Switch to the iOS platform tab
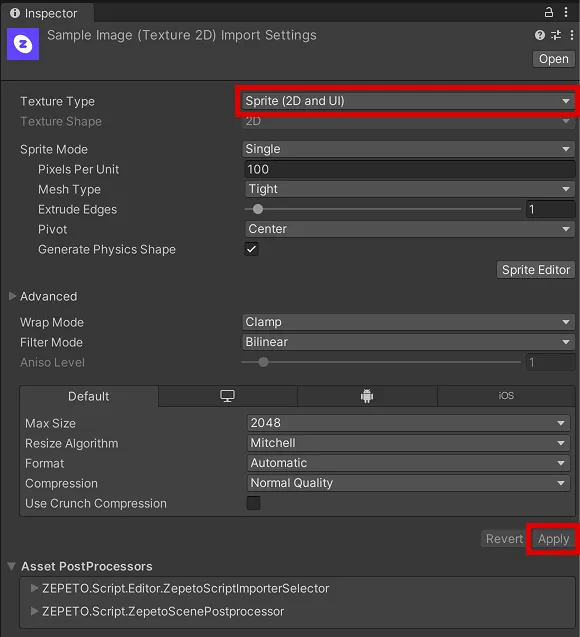 pyautogui.click(x=506, y=396)
